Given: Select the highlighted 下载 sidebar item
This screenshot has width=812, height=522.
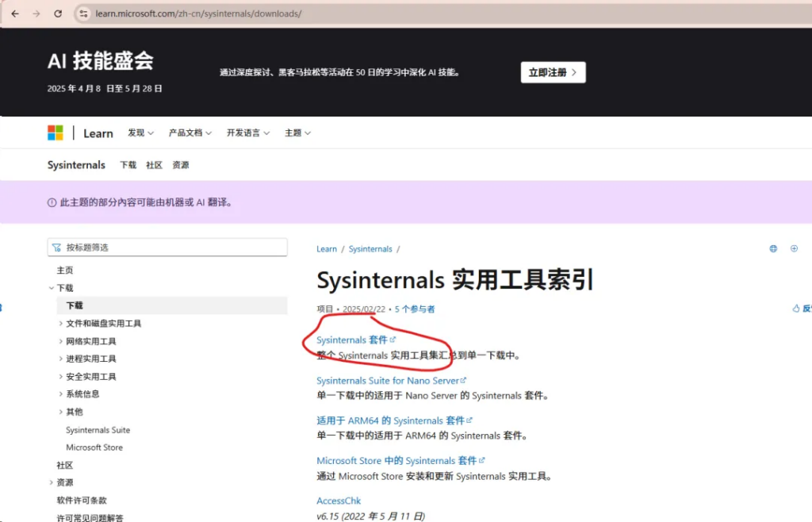Looking at the screenshot, I should point(172,305).
